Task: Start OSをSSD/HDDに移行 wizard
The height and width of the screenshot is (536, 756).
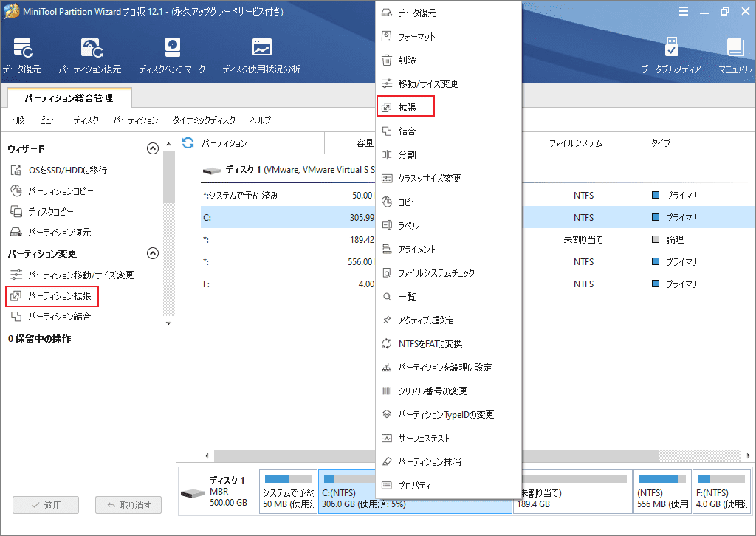Action: click(x=59, y=170)
